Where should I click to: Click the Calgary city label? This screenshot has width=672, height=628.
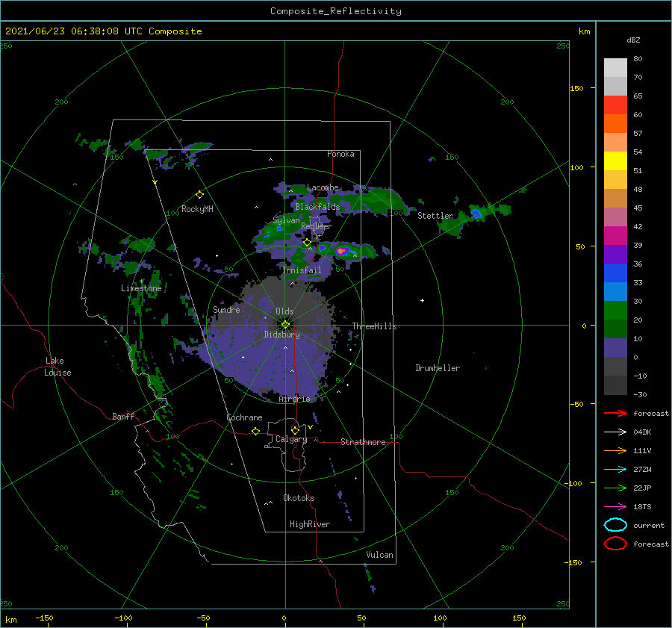(291, 439)
